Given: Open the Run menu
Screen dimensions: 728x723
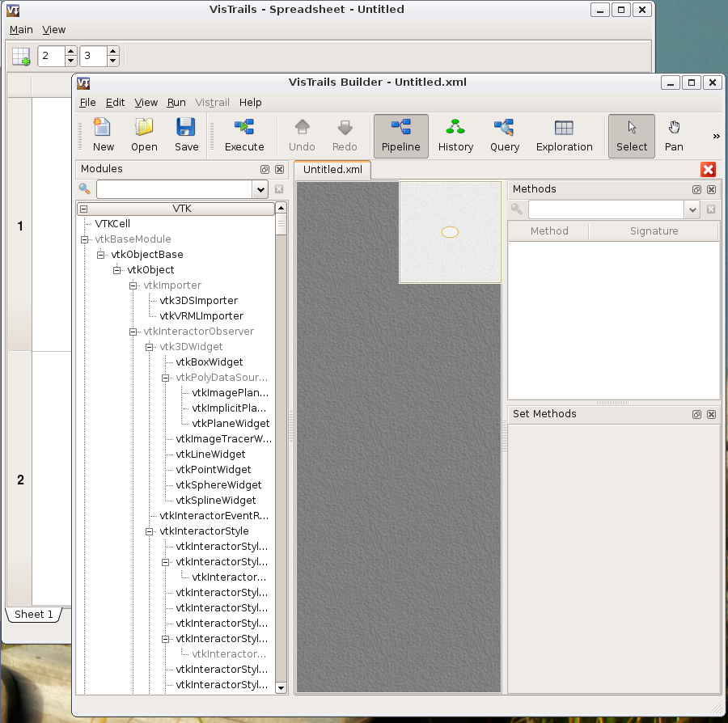Looking at the screenshot, I should click(176, 103).
